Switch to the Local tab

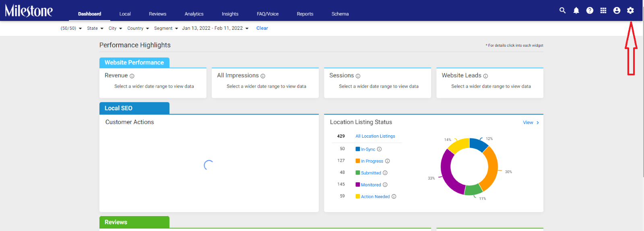click(125, 14)
